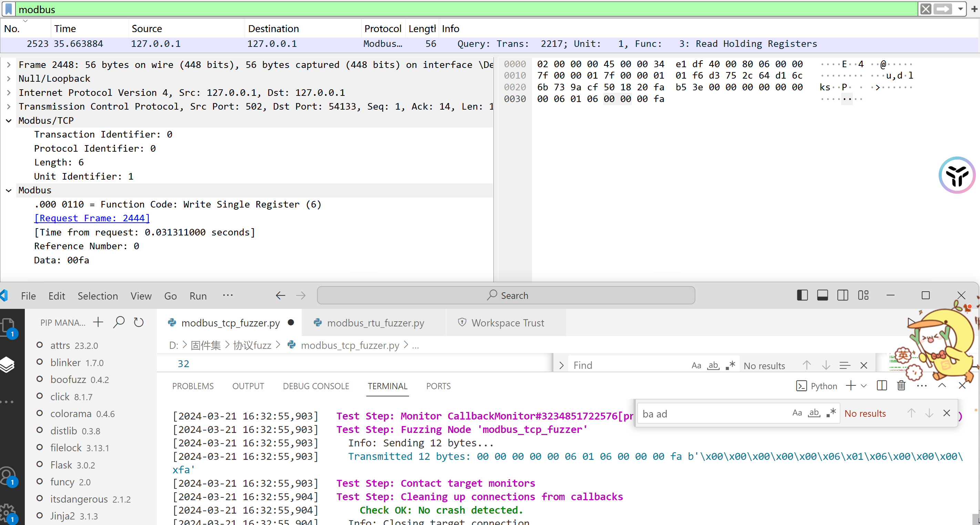Add a new pip package
Image resolution: width=980 pixels, height=525 pixels.
(x=98, y=322)
